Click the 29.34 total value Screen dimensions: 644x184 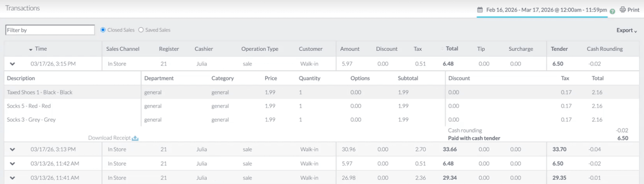click(x=449, y=178)
